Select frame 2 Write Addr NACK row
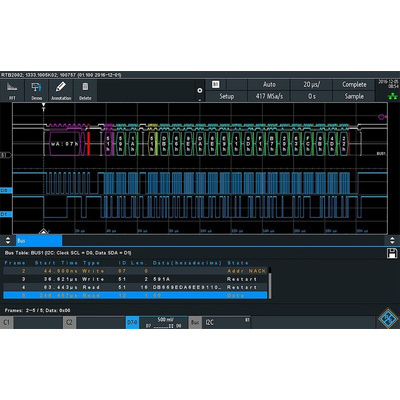The height and width of the screenshot is (400, 400). 135,271
